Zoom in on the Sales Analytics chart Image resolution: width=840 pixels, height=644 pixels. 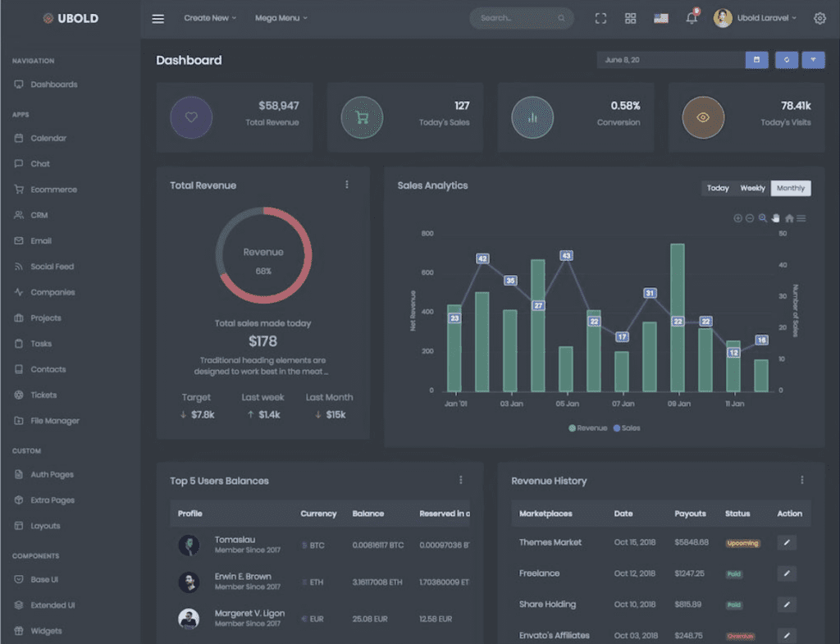tap(737, 218)
